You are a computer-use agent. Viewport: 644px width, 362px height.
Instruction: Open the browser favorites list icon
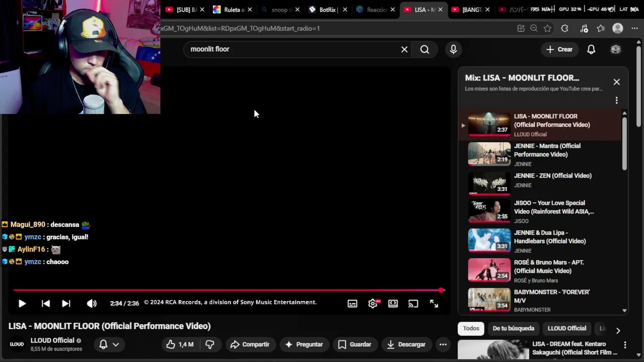click(601, 29)
